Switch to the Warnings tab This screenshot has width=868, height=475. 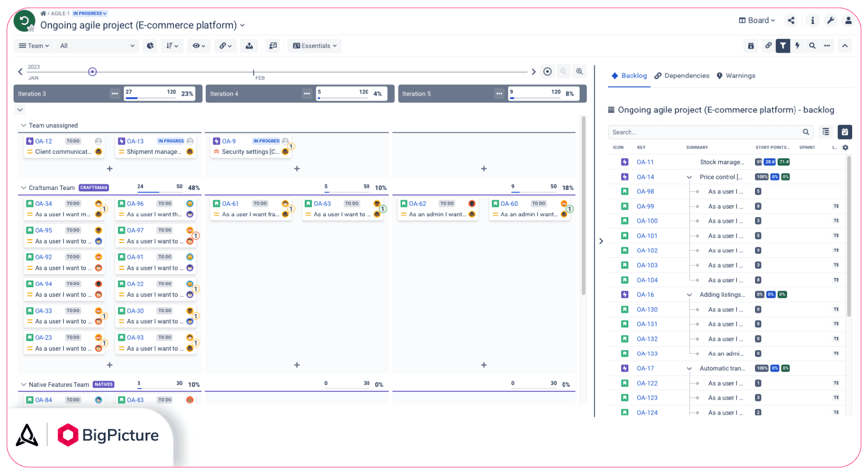click(736, 76)
